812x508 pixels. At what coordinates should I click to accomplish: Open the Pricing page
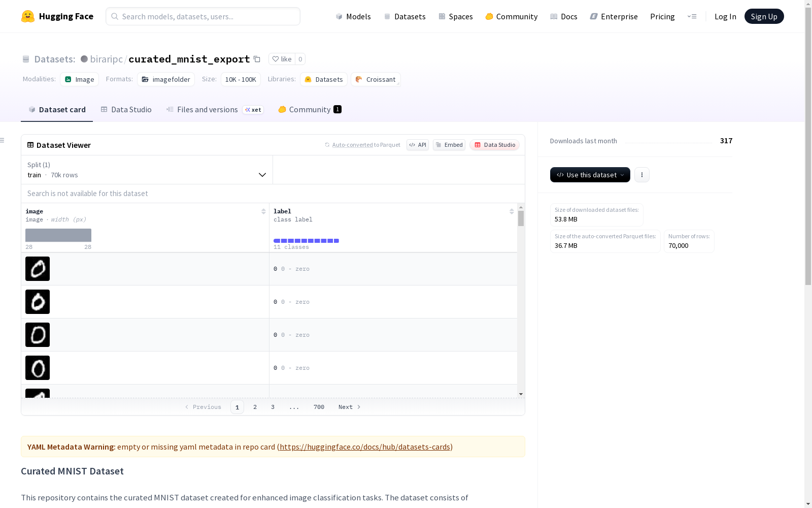662,16
